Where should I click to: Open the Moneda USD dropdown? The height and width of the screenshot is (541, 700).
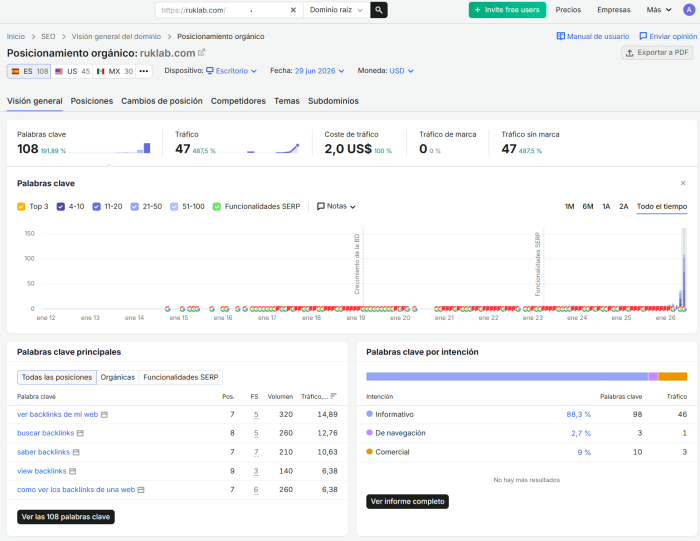(401, 71)
